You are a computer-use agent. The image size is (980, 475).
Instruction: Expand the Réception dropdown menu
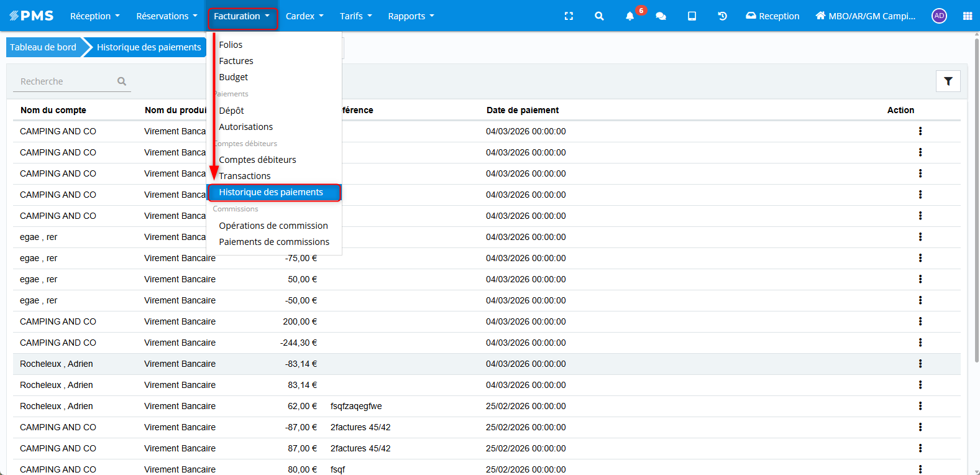[x=94, y=16]
